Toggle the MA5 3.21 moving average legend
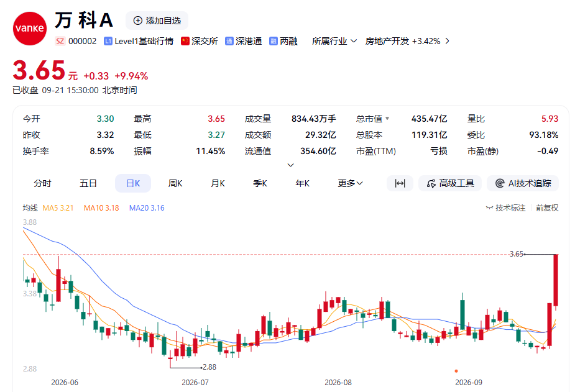Image resolution: width=575 pixels, height=392 pixels. coord(58,208)
